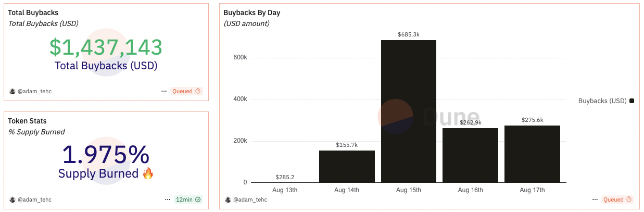Click the fire emoji beside Supply Burned
The width and height of the screenshot is (644, 212).
tap(148, 173)
